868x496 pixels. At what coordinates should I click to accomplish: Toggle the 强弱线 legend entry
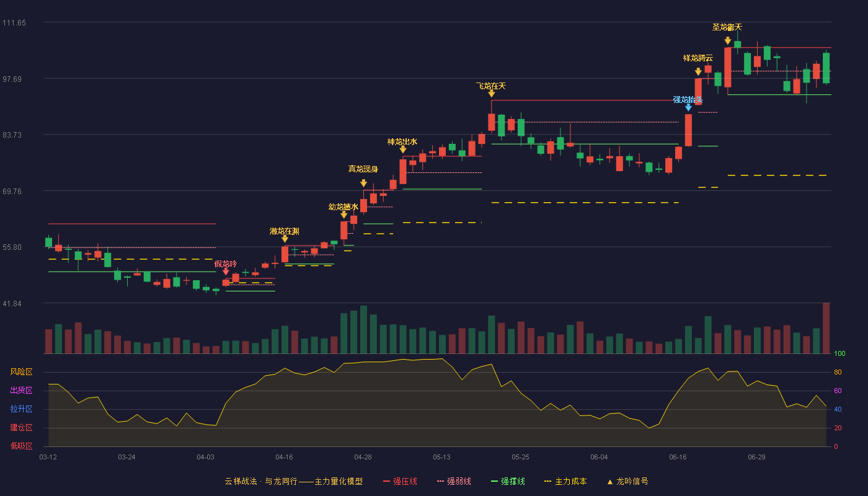pyautogui.click(x=454, y=481)
